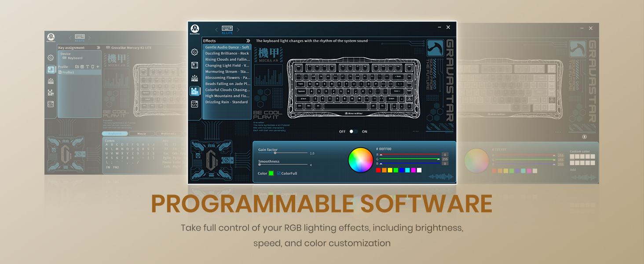Uncheck the ColorFull checkbox
Image resolution: width=644 pixels, height=264 pixels.
tap(279, 173)
